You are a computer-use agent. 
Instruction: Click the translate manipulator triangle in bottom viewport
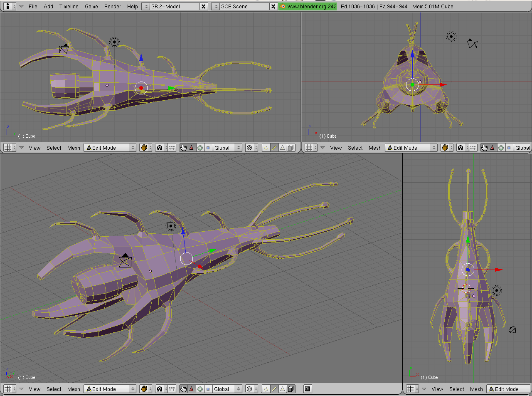pos(192,389)
